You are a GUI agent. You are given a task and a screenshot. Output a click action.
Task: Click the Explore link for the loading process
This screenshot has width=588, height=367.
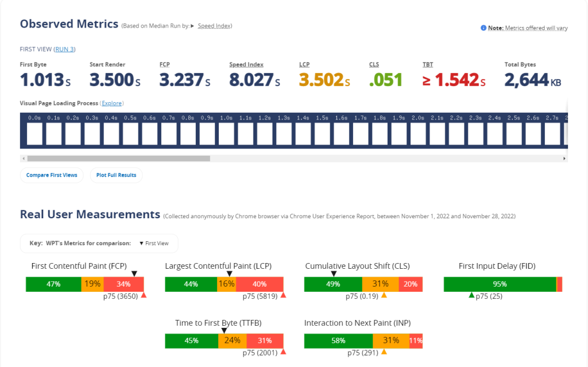click(112, 103)
